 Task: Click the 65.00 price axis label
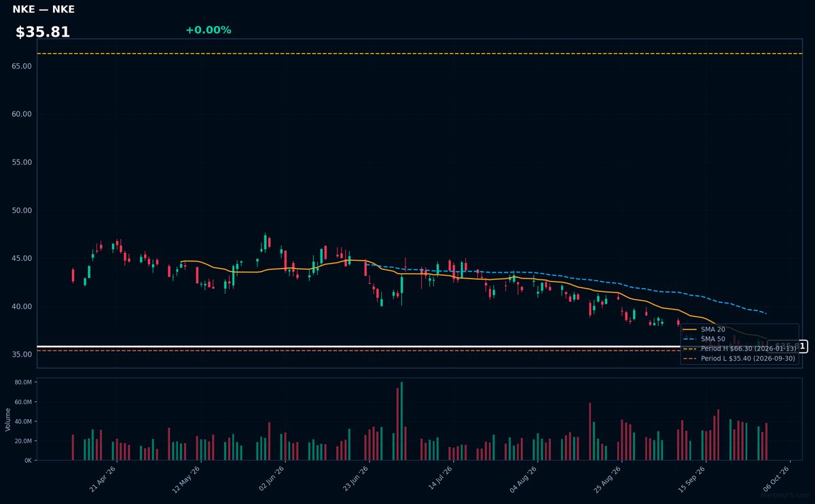pyautogui.click(x=22, y=66)
